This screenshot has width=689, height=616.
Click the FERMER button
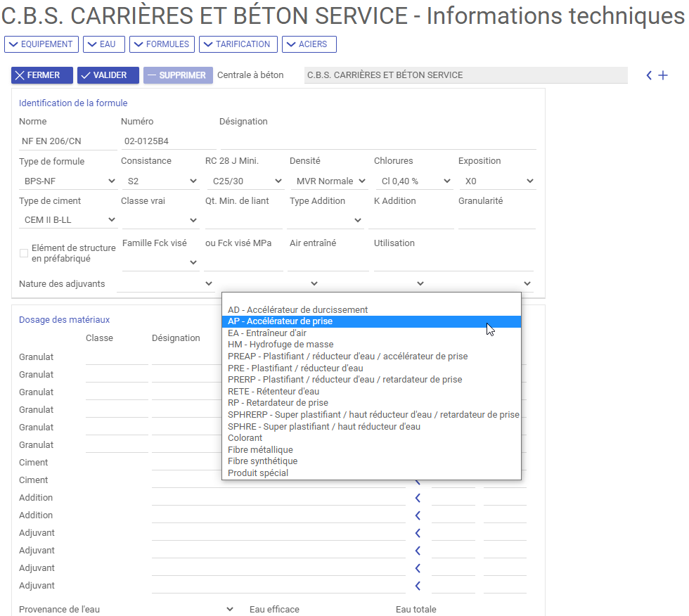[x=42, y=75]
